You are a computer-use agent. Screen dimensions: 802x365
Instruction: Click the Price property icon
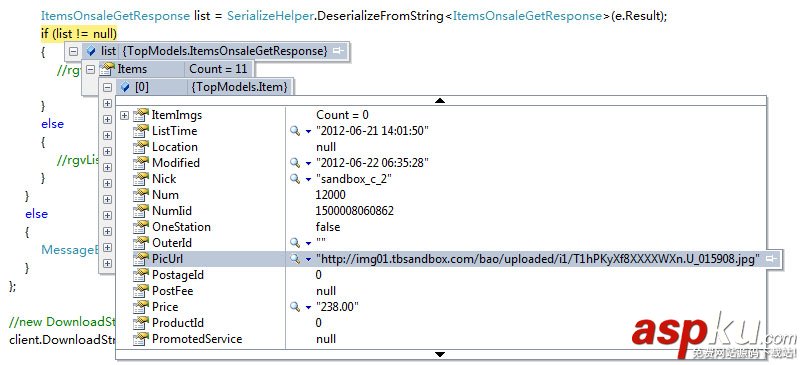click(141, 307)
